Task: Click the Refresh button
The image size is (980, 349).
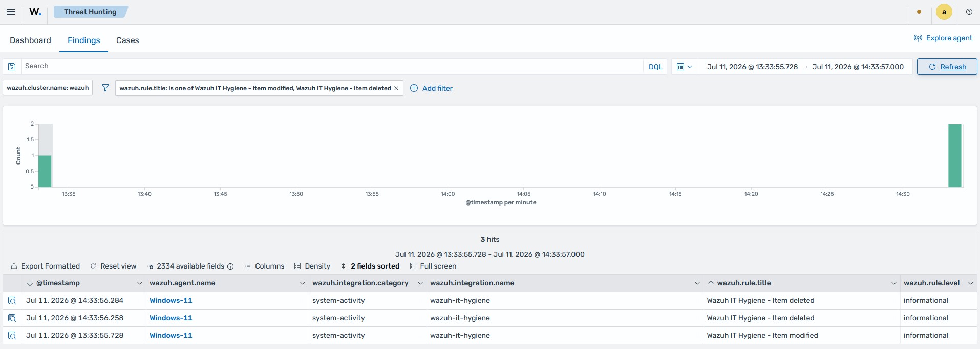Action: click(947, 67)
